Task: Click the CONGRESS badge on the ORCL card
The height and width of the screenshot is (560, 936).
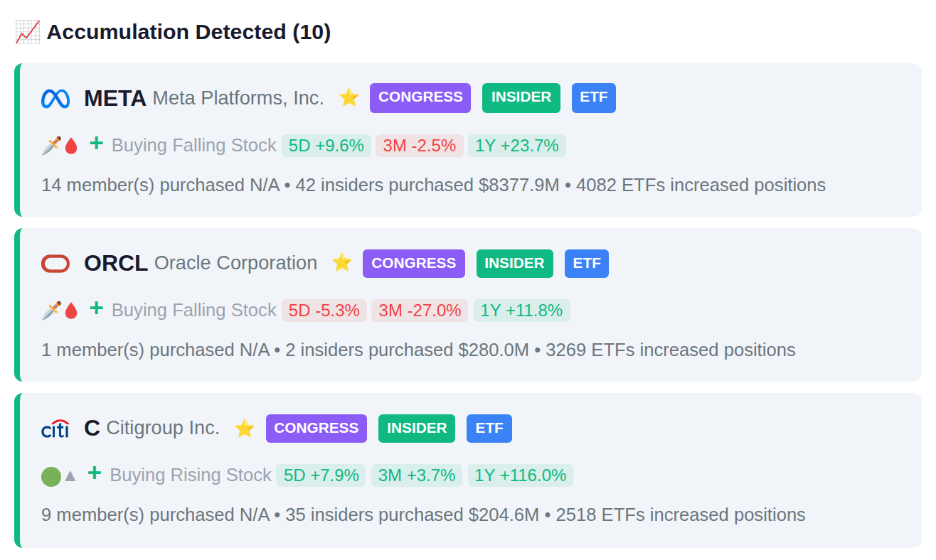Action: [x=414, y=264]
